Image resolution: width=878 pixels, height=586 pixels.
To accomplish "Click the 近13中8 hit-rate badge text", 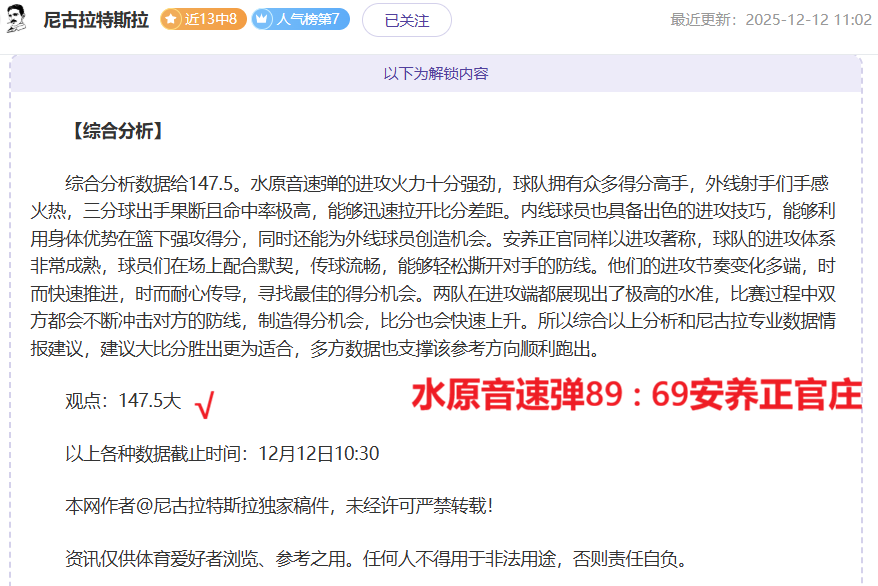I will tap(210, 19).
